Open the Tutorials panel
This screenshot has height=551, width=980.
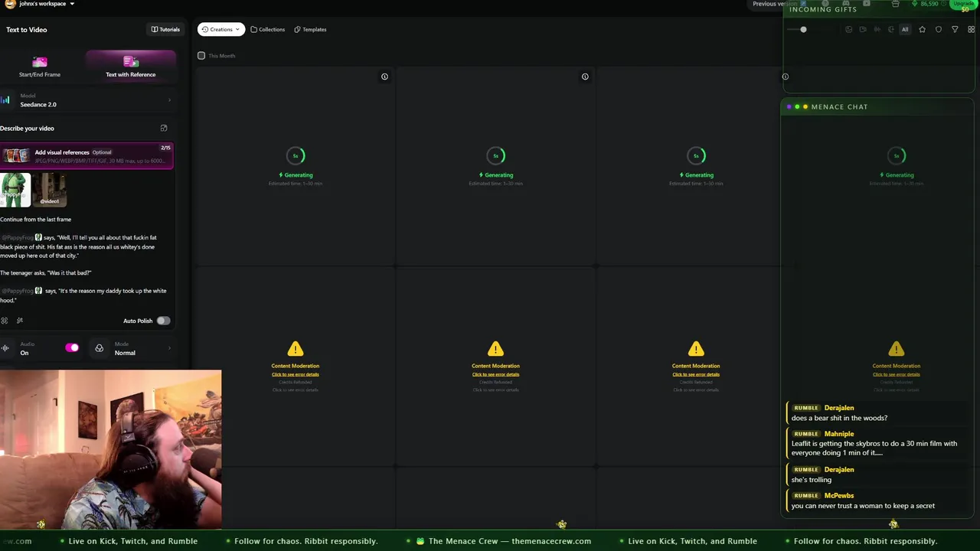point(165,30)
